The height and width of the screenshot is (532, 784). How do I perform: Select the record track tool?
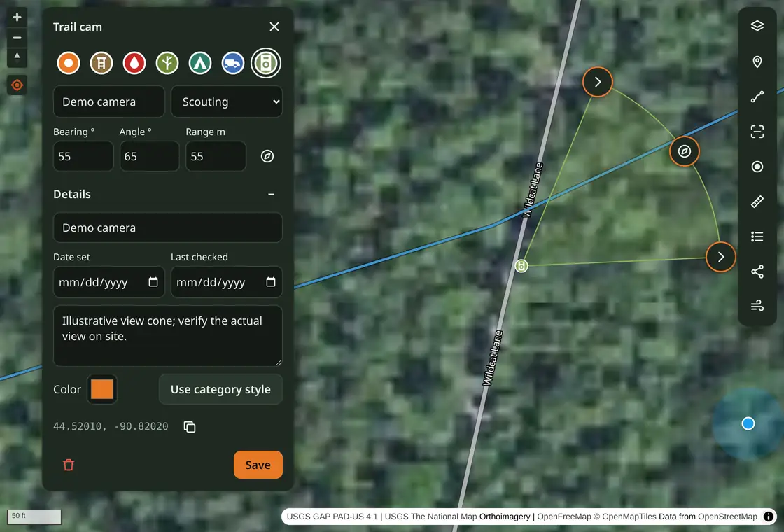pos(757,167)
